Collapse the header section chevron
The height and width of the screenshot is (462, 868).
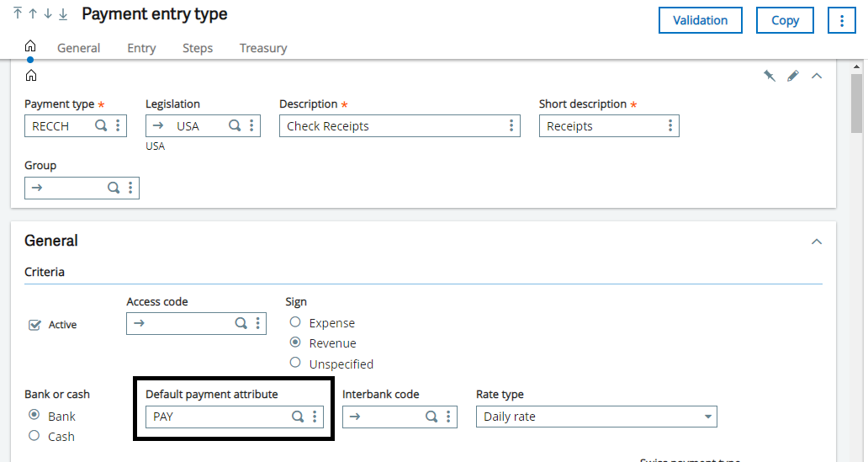tap(817, 76)
